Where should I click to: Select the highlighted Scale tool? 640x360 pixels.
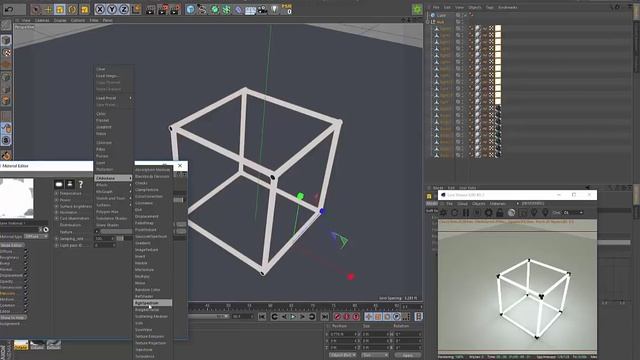(x=60, y=9)
